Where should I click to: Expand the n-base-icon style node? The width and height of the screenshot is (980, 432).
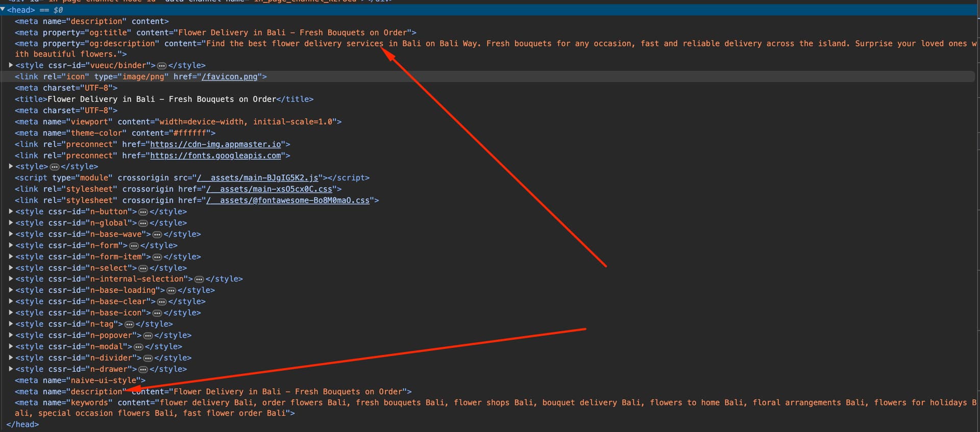(x=11, y=312)
